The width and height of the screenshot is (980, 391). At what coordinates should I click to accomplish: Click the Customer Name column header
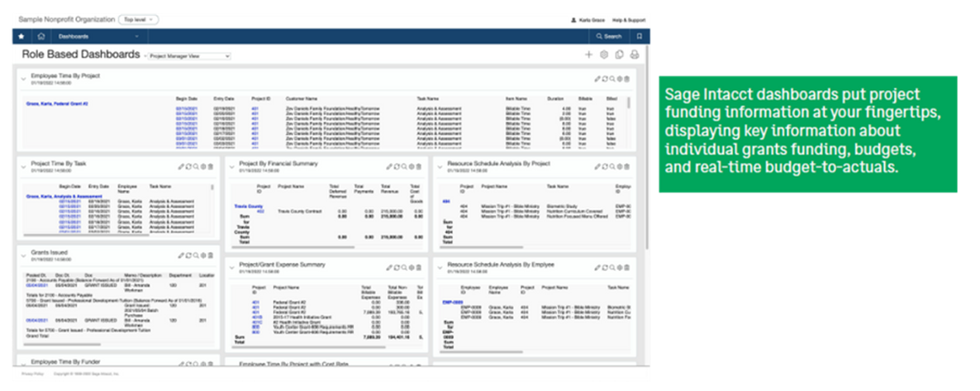[302, 98]
